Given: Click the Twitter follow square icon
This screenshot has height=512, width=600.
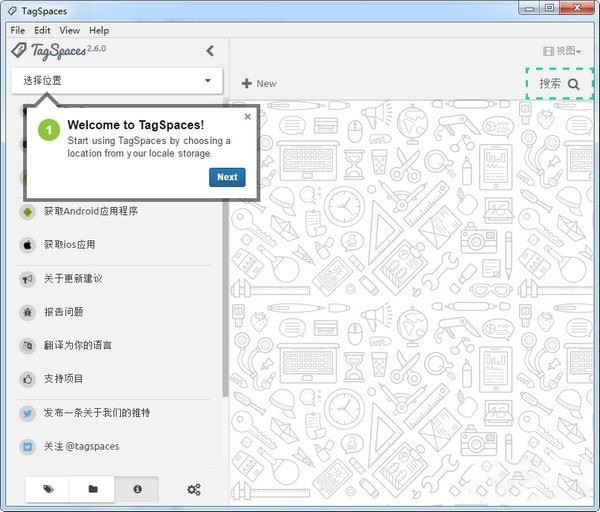Looking at the screenshot, I should tap(28, 447).
